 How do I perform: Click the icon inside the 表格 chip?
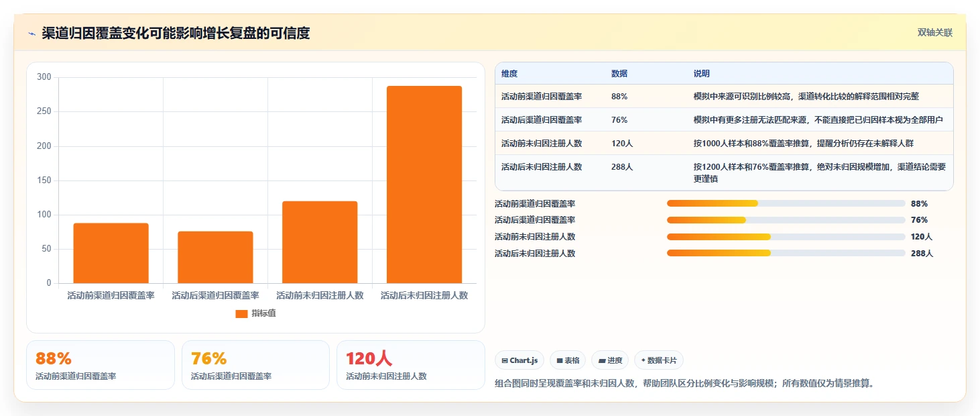[560, 361]
